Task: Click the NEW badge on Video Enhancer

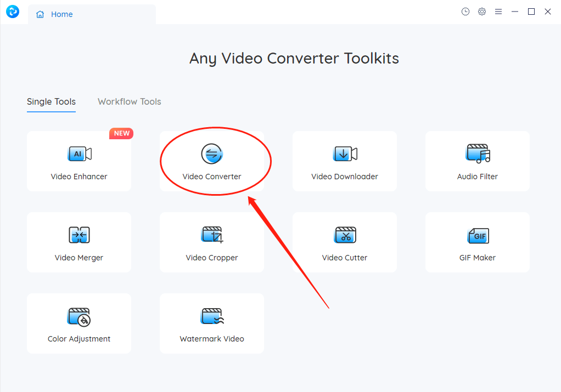Action: (121, 133)
